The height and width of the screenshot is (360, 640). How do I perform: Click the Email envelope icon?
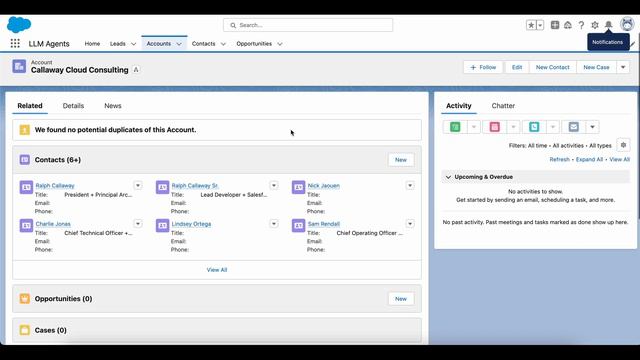click(x=573, y=127)
